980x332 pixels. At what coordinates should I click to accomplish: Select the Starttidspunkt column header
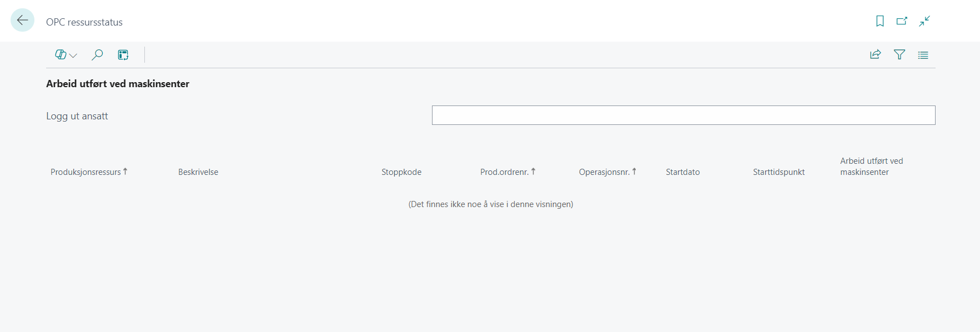[778, 172]
